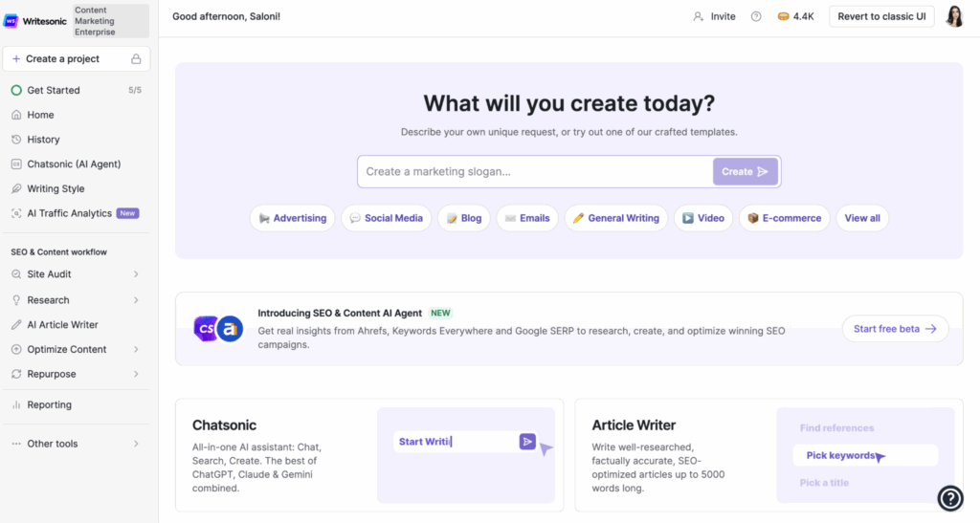Select the Blog template chip
The width and height of the screenshot is (980, 523).
click(464, 218)
